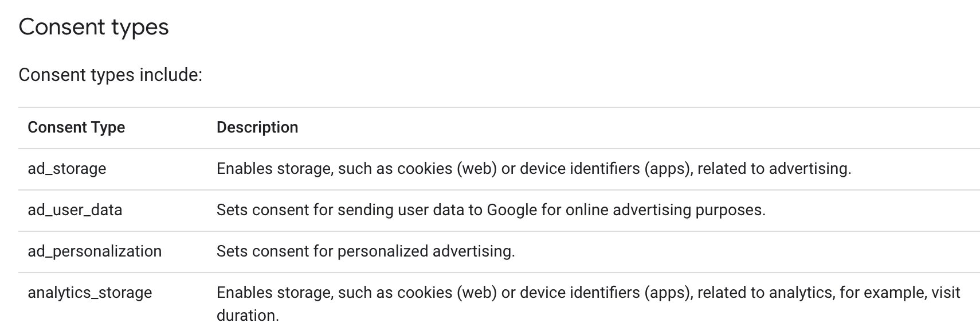Click the "Consent types include:" intro text
980x334 pixels.
point(111,75)
